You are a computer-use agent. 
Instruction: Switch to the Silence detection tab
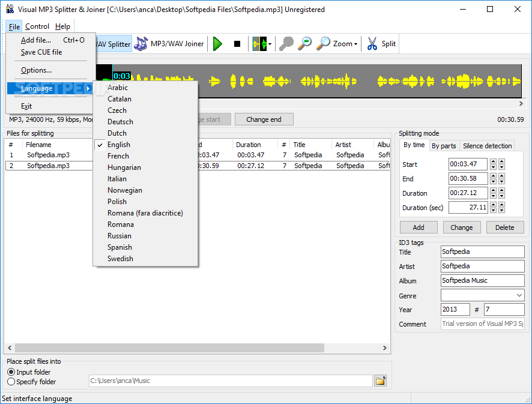coord(487,146)
